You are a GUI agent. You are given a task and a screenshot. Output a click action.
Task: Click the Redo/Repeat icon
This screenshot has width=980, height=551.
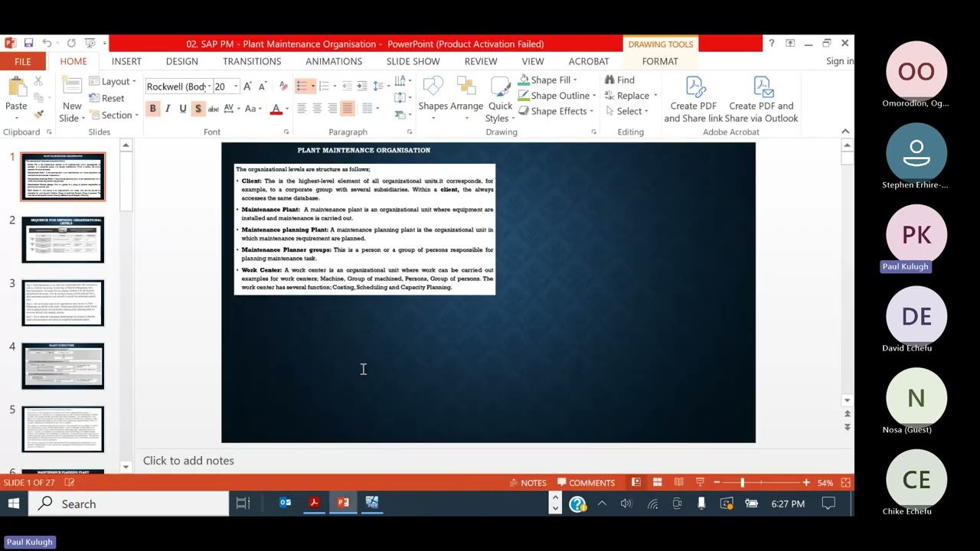point(71,44)
